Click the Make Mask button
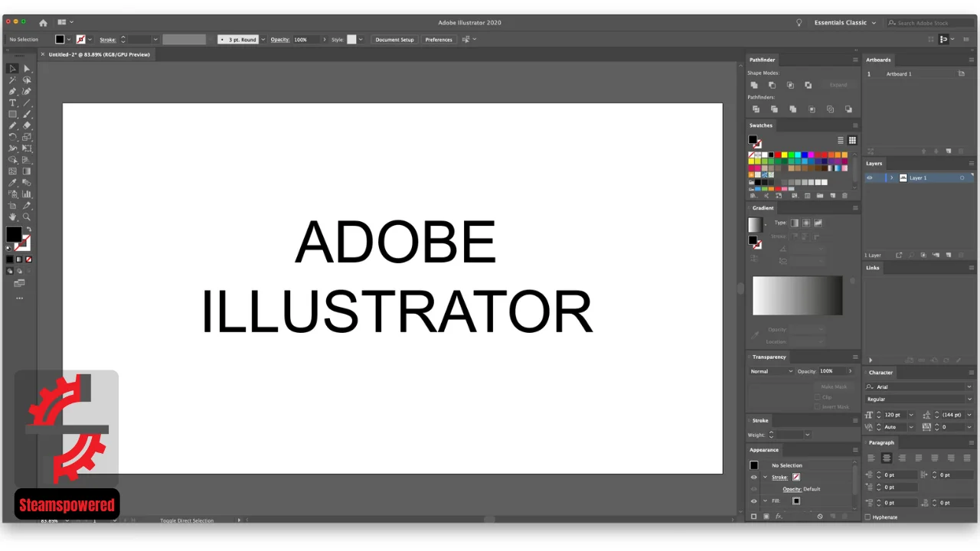 point(834,386)
